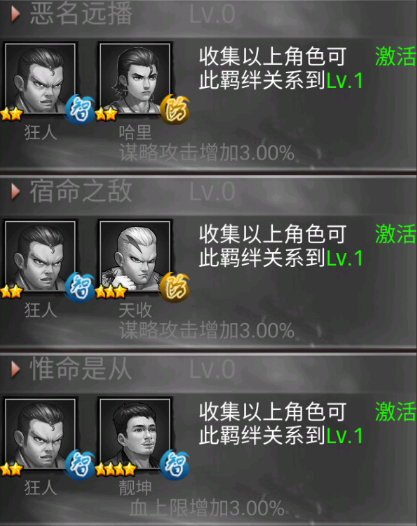Screen dimensions: 417x526
Task: Click 智 badge on 靓坤 portrait
Action: [x=174, y=465]
